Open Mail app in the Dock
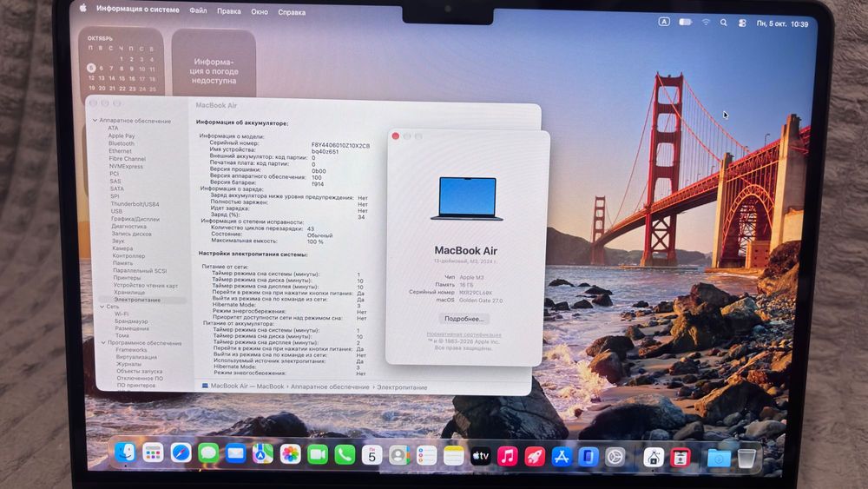The image size is (868, 489). (x=235, y=454)
